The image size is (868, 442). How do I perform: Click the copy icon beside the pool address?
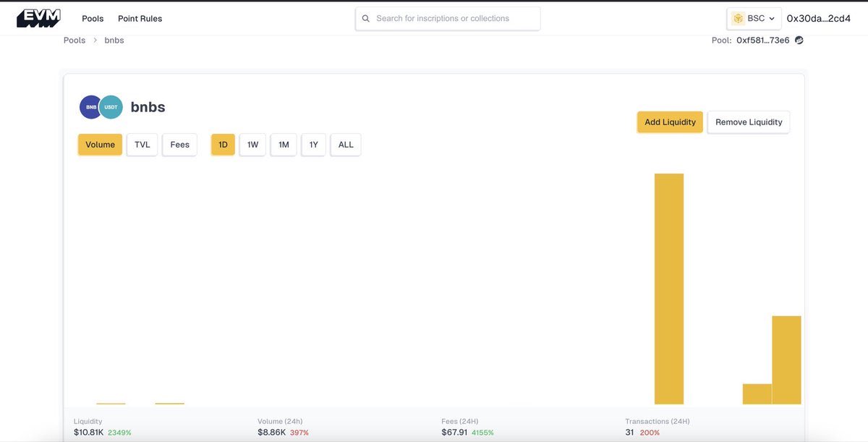[799, 41]
